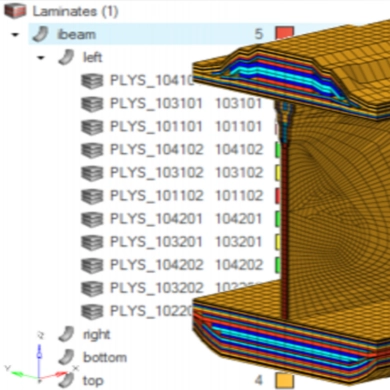Collapse the left sub-laminate node
The width and height of the screenshot is (390, 390).
click(41, 58)
